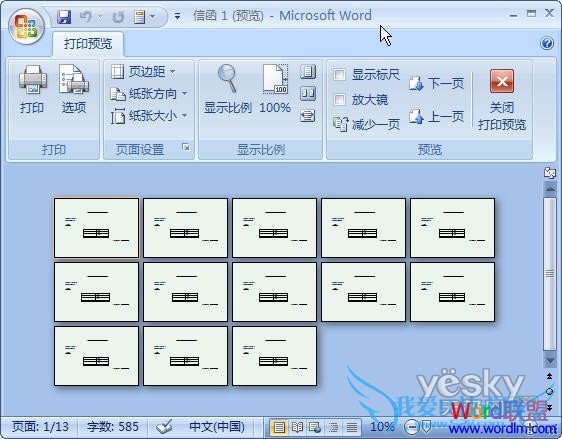Go to 上一页 previous page
Viewport: 562px width, 439px height.
[436, 116]
